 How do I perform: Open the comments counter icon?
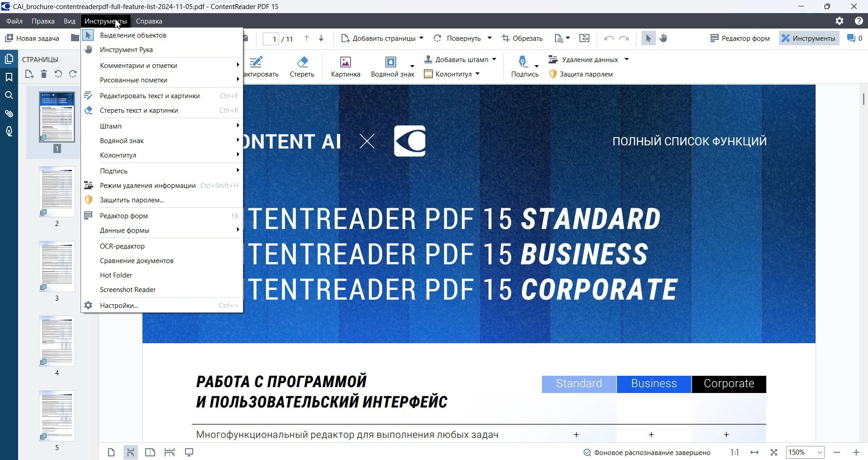coord(854,38)
